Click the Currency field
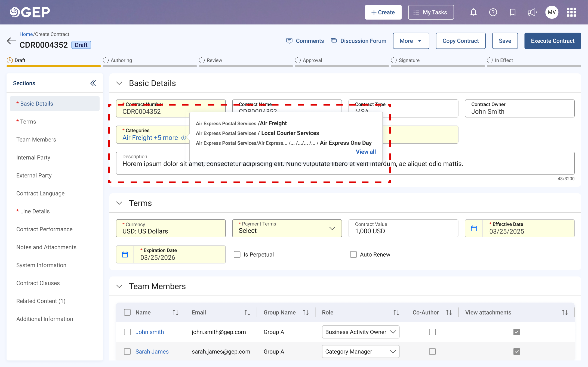 click(171, 228)
